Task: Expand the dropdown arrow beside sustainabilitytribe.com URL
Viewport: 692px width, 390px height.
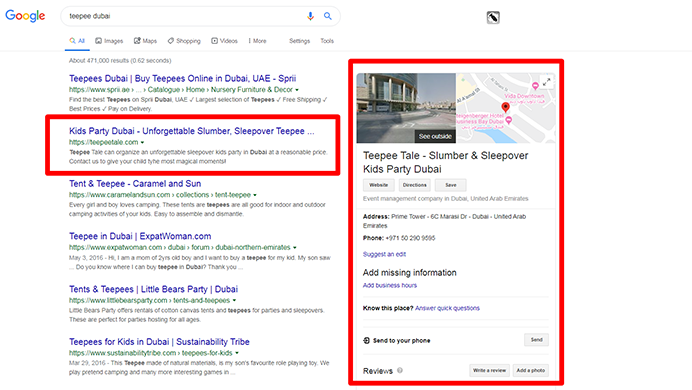Action: point(237,353)
